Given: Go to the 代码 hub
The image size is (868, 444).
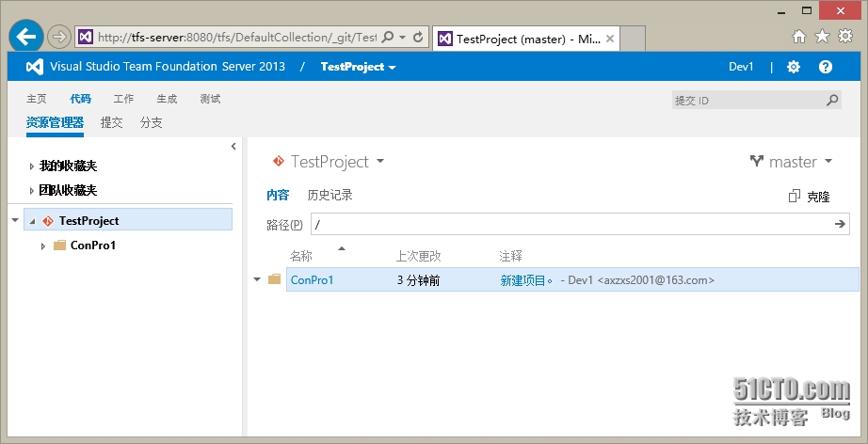Looking at the screenshot, I should pos(80,99).
